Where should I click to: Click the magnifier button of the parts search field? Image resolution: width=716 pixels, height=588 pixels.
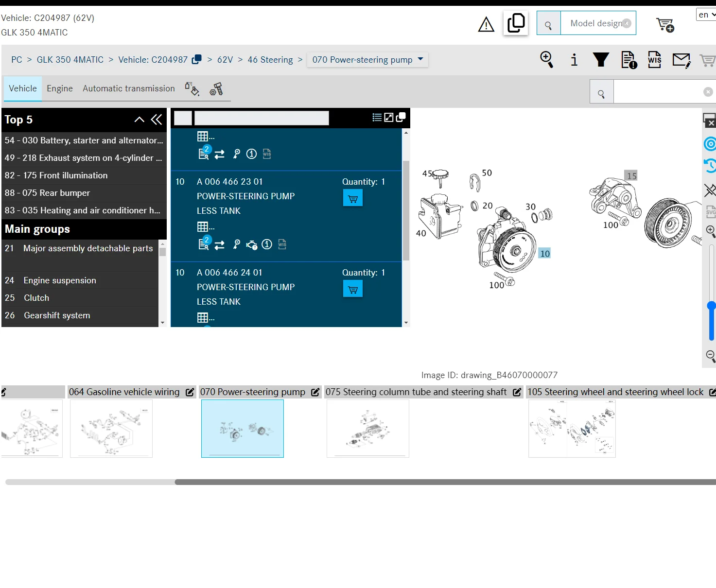pos(602,91)
